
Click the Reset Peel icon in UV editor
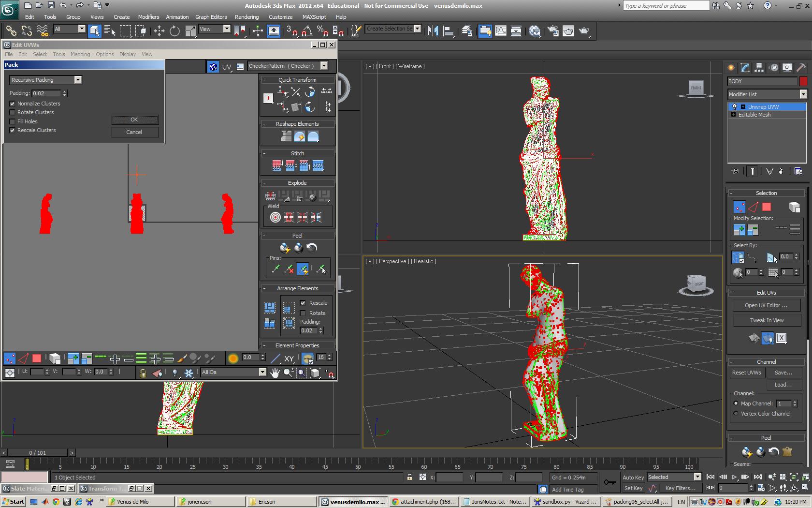click(x=312, y=248)
